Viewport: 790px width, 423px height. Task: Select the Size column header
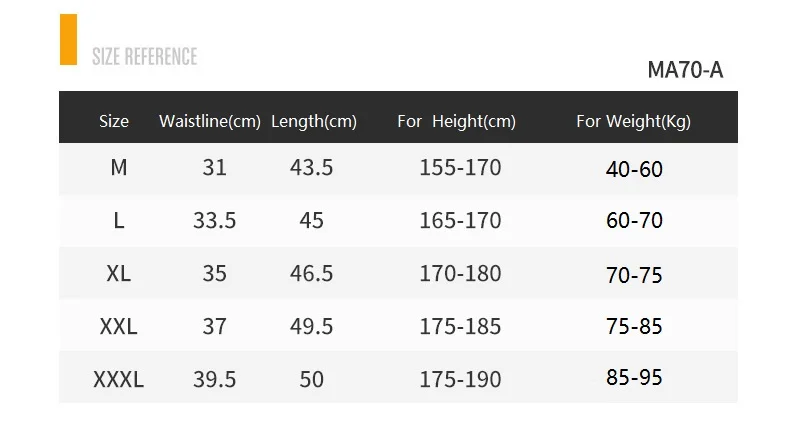114,121
